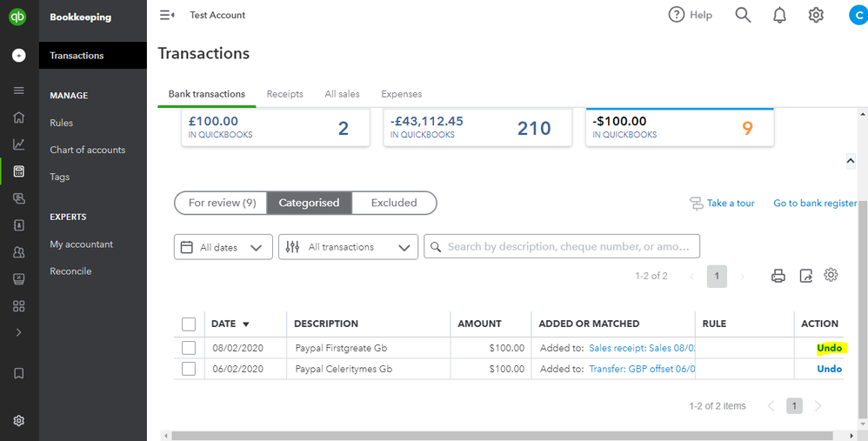Toggle the sidebar collapse menu icon
The height and width of the screenshot is (441, 868).
pyautogui.click(x=167, y=15)
